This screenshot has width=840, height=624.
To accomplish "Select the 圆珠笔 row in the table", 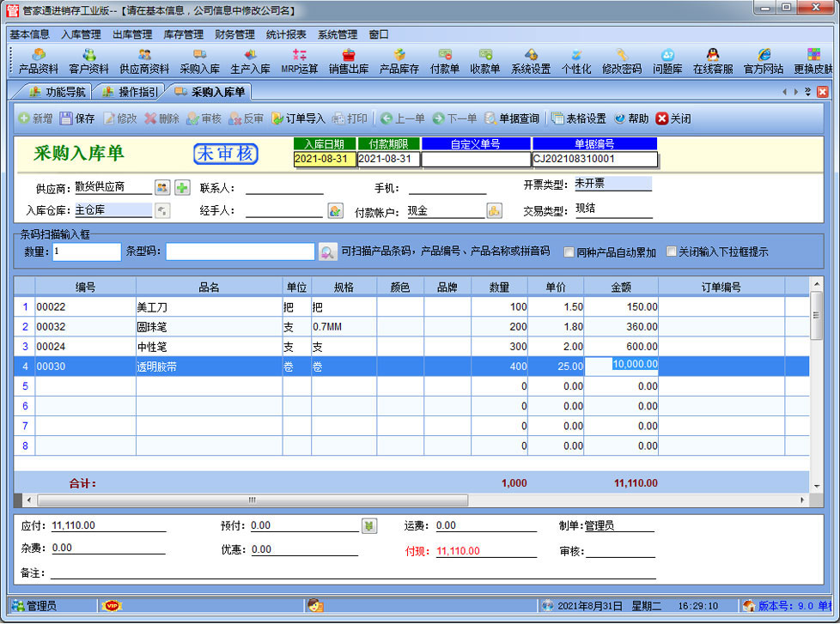I will pos(209,326).
